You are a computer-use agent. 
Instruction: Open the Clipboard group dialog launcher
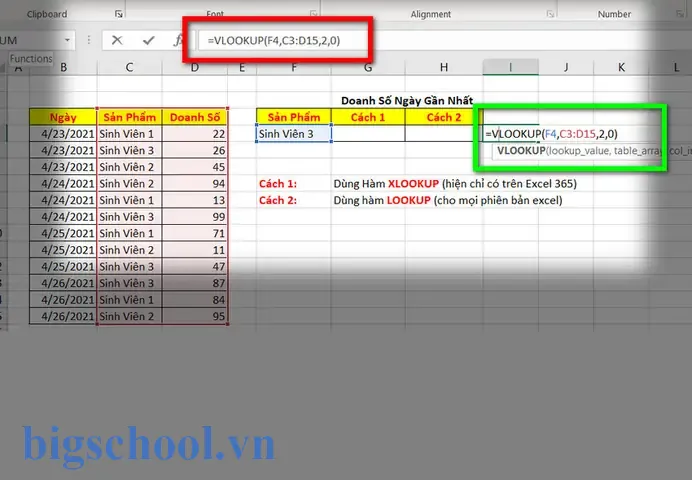coord(118,14)
